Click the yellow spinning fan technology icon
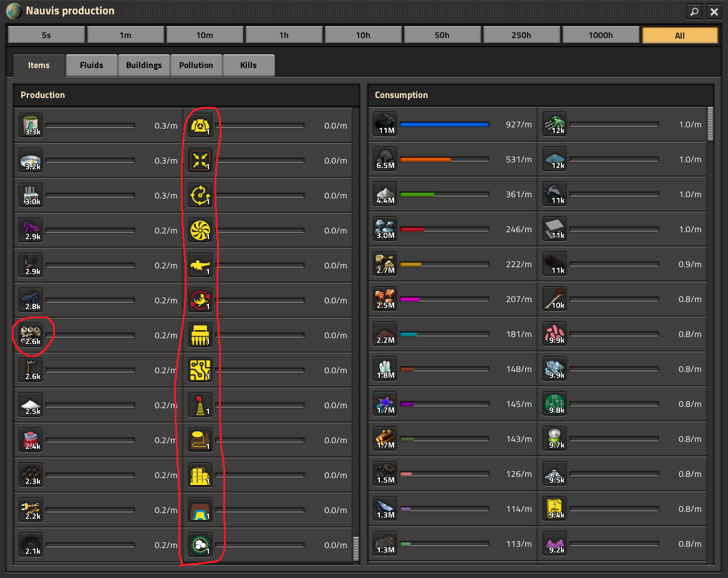Image resolution: width=728 pixels, height=578 pixels. [201, 230]
